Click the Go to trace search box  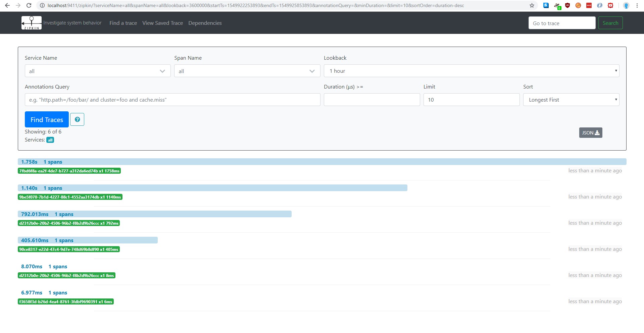pos(562,23)
